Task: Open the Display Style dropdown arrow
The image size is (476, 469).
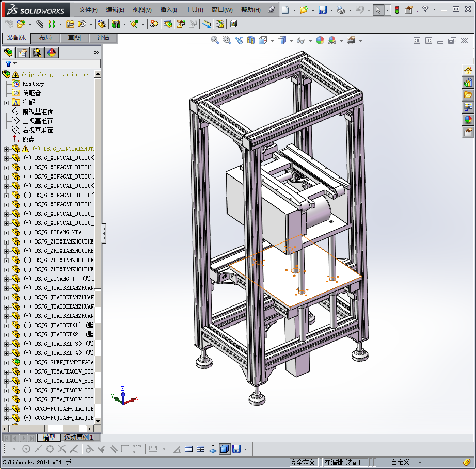Action: tap(291, 41)
